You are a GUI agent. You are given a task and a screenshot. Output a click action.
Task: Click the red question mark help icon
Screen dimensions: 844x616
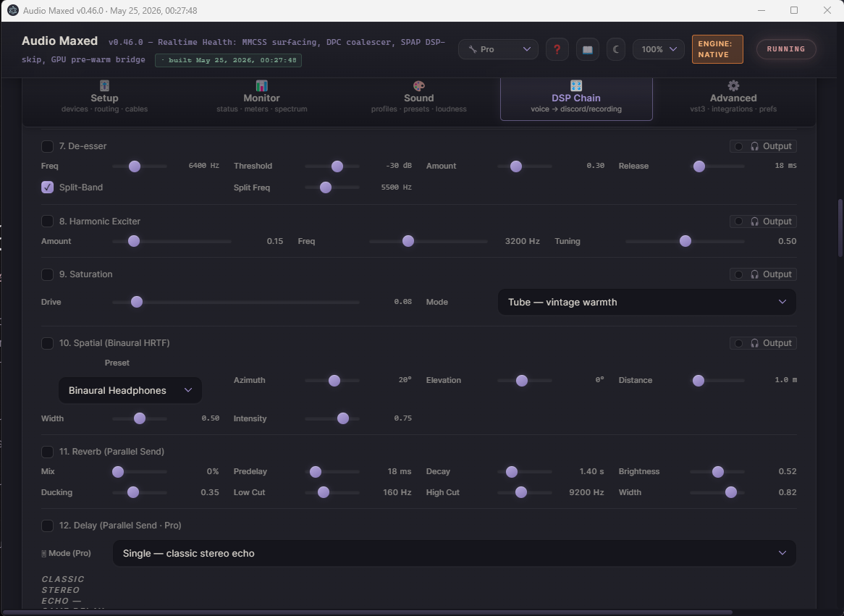click(557, 49)
